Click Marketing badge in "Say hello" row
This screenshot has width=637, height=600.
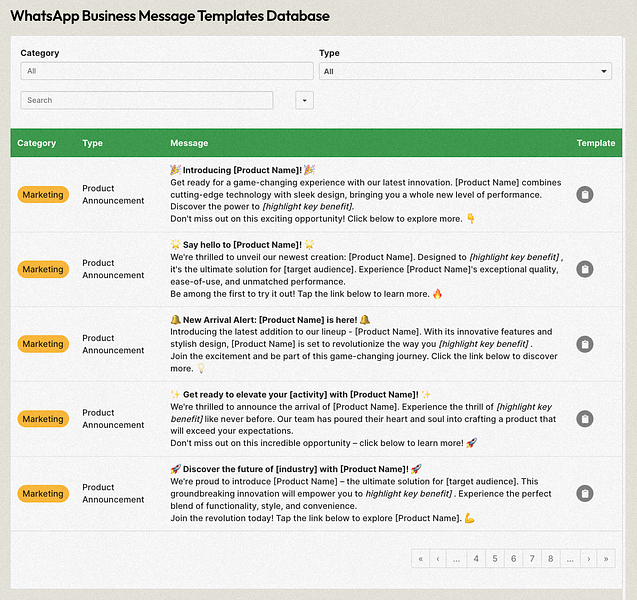43,269
